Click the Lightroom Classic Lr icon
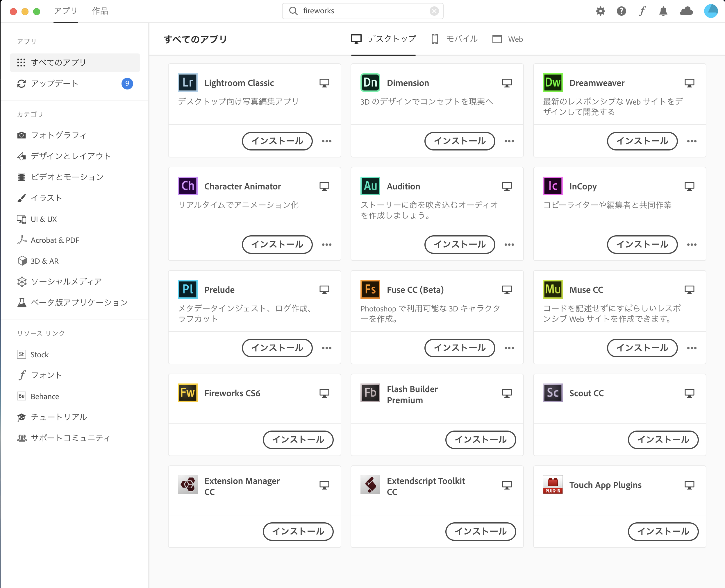Image resolution: width=725 pixels, height=588 pixels. pyautogui.click(x=187, y=82)
